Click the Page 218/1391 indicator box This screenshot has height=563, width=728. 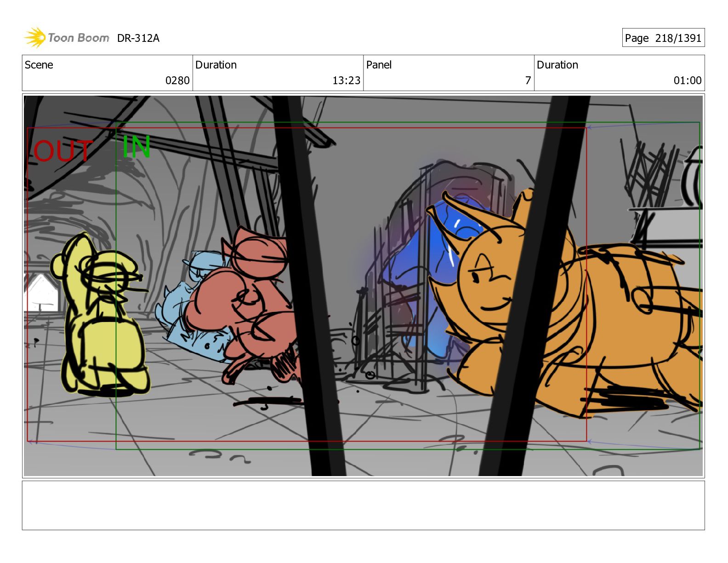click(663, 38)
